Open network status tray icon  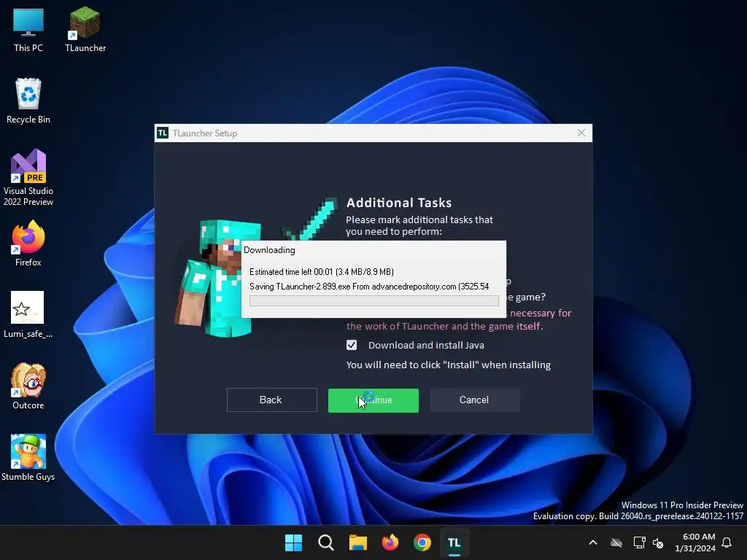pyautogui.click(x=639, y=542)
